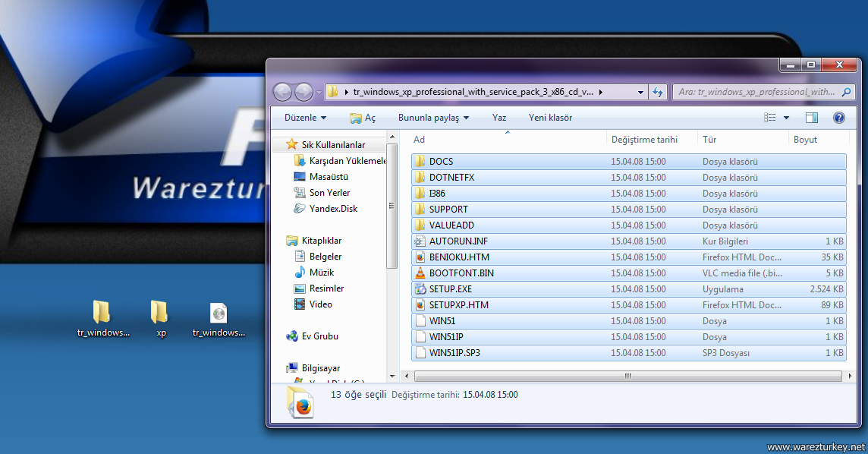This screenshot has height=454, width=868.
Task: Click the file list scroll right arrow
Action: pyautogui.click(x=850, y=376)
